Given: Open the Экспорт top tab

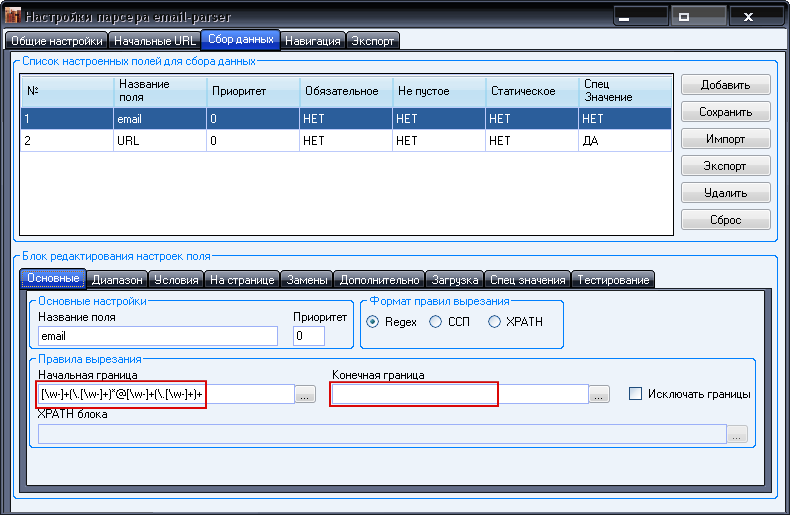Looking at the screenshot, I should click(x=373, y=41).
